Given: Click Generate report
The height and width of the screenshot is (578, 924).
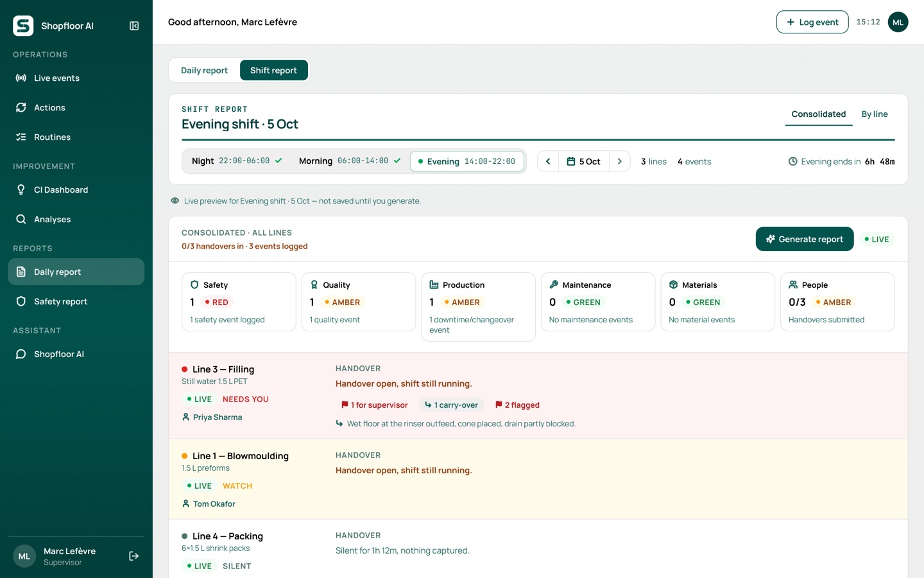Looking at the screenshot, I should 805,239.
